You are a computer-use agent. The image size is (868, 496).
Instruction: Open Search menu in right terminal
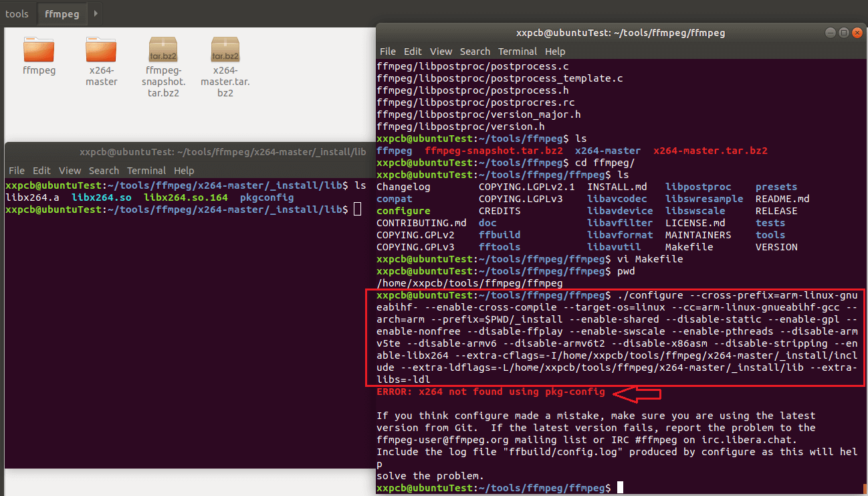tap(475, 52)
